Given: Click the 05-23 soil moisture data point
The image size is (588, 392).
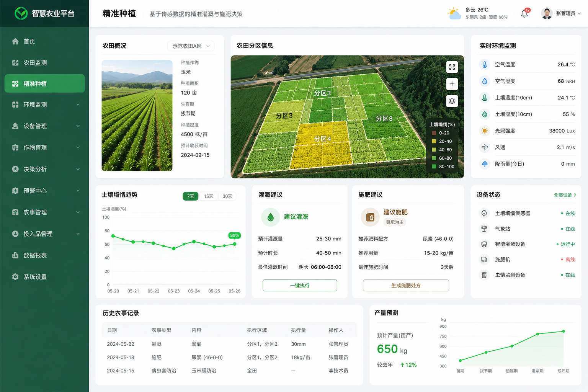Looking at the screenshot, I should click(x=174, y=248).
